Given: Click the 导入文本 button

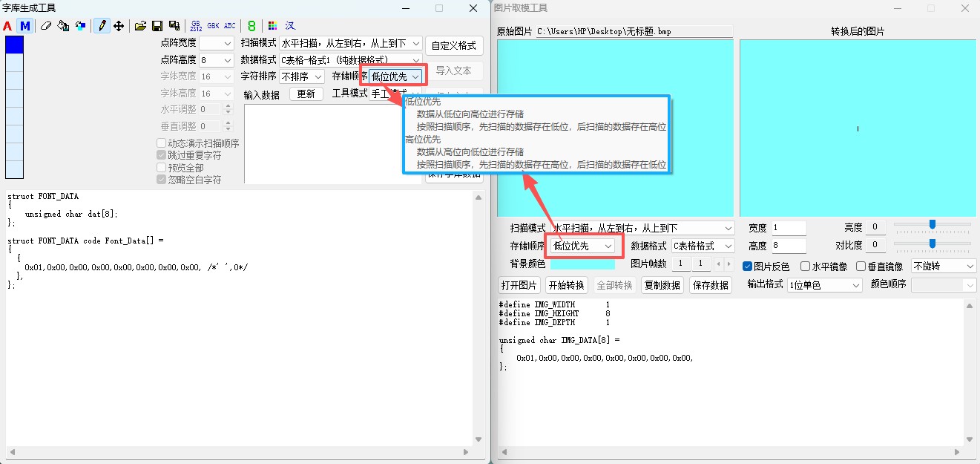Looking at the screenshot, I should pos(453,71).
